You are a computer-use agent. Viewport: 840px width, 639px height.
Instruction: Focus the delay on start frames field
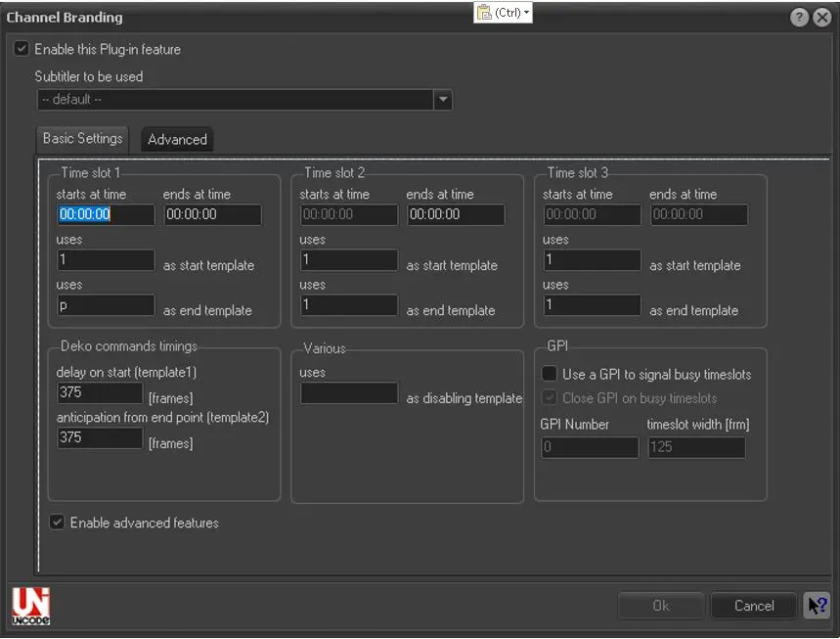coord(100,393)
